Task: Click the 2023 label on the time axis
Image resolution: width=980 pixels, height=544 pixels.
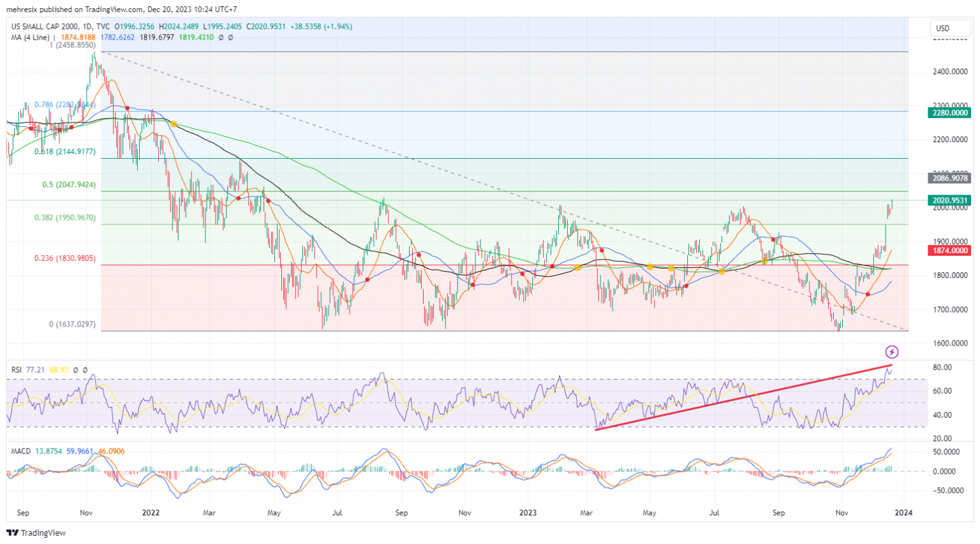Action: tap(528, 512)
